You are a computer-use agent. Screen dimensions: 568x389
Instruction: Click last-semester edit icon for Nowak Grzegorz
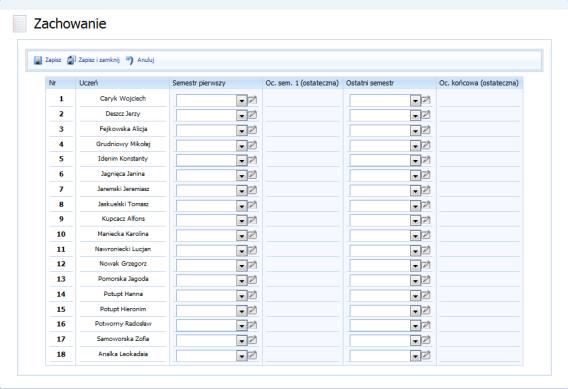[426, 265]
